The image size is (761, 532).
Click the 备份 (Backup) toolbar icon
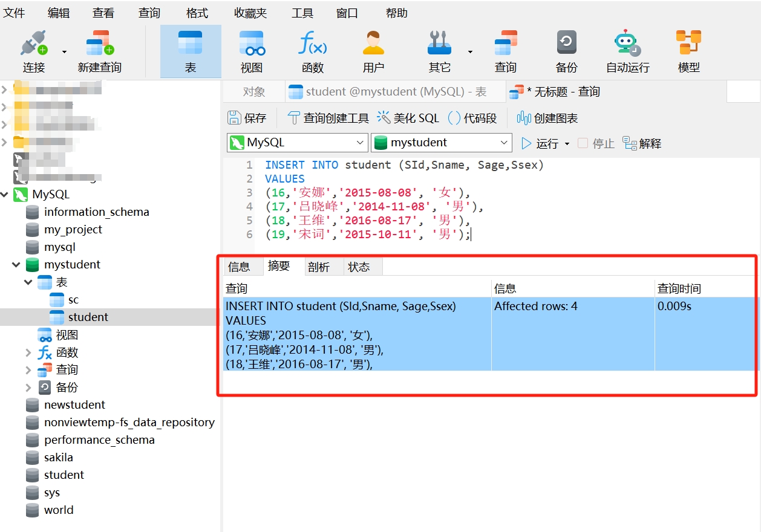(x=566, y=50)
